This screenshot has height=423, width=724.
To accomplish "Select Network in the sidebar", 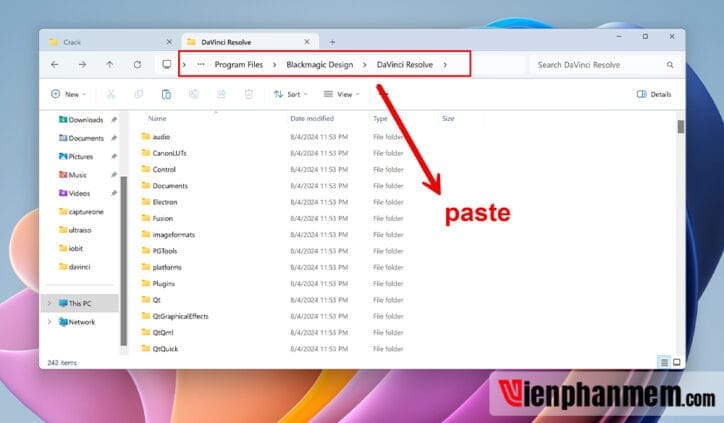I will pos(76,322).
